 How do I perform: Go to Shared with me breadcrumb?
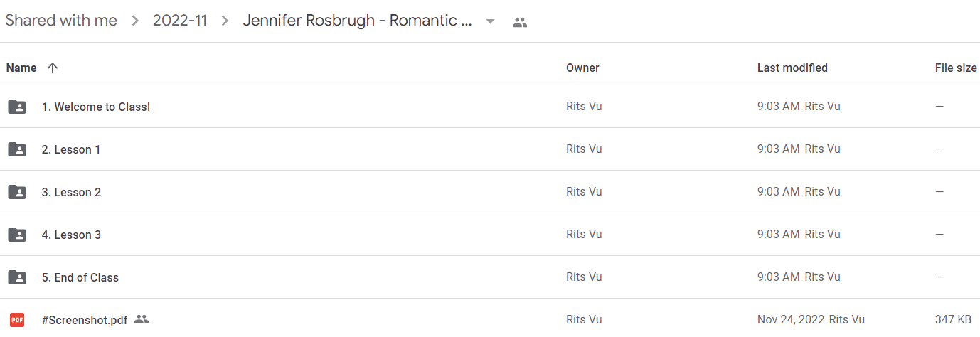(x=61, y=21)
